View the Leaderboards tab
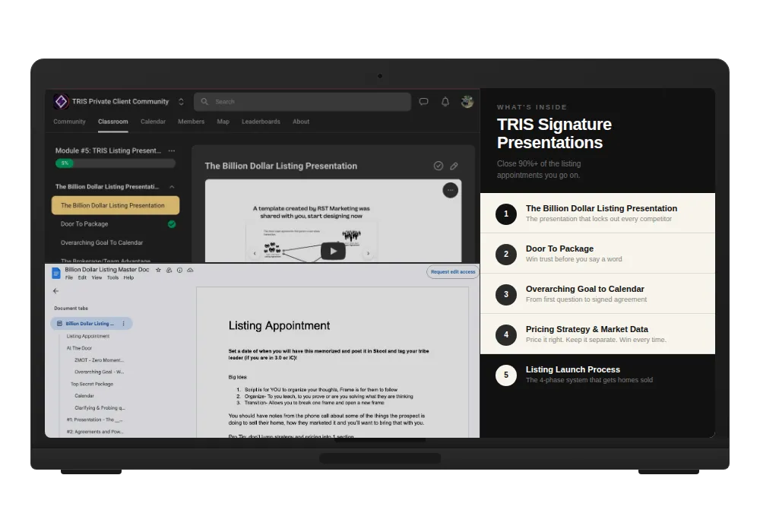 point(261,122)
